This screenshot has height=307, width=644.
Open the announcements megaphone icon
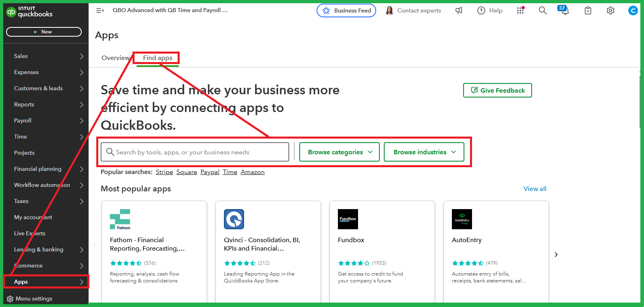point(459,10)
